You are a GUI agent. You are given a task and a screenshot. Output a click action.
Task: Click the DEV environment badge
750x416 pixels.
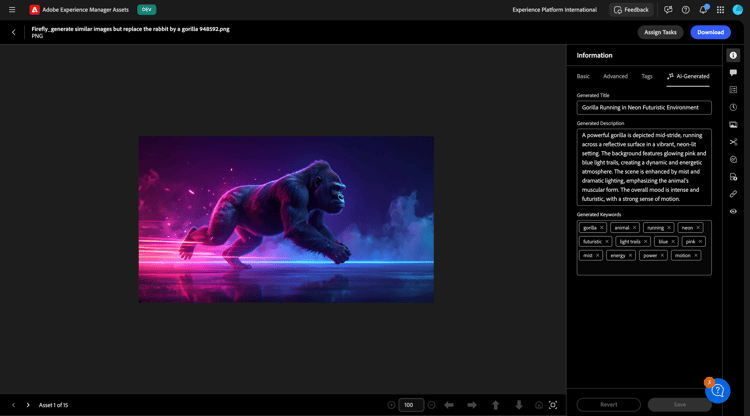[x=146, y=10]
